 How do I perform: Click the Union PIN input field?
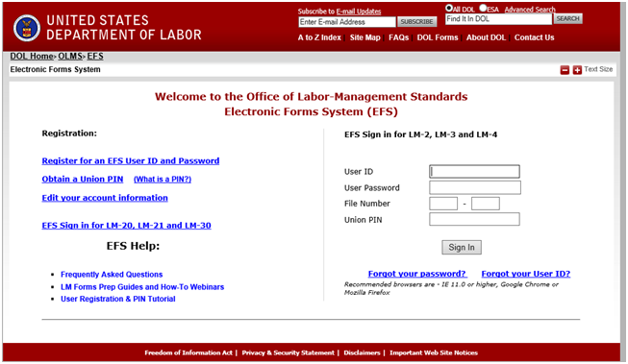click(474, 219)
